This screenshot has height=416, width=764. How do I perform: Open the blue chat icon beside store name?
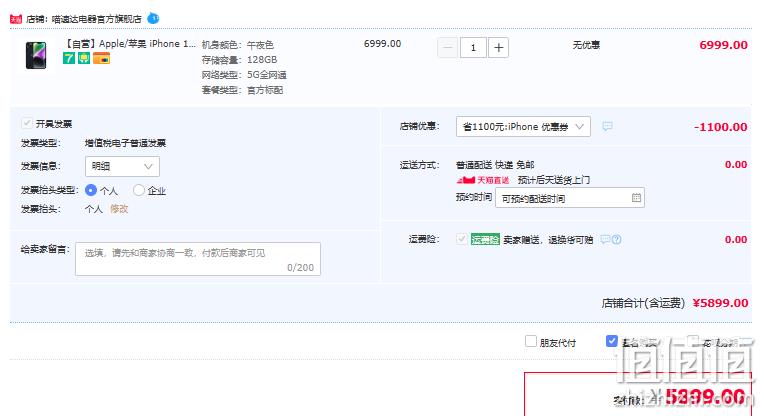(x=153, y=19)
